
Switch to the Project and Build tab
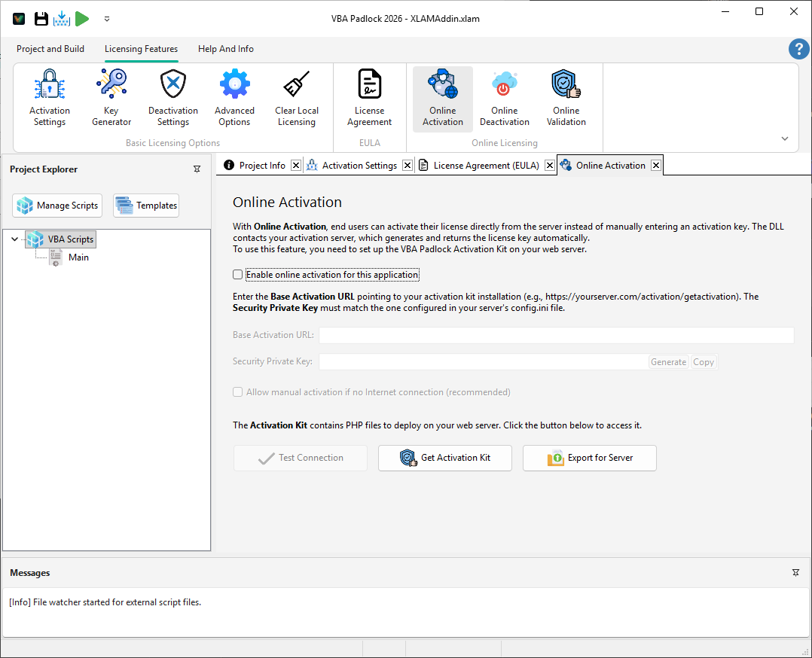click(50, 48)
